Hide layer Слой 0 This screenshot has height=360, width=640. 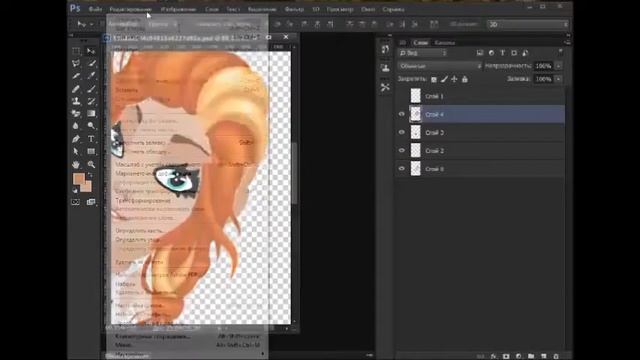point(402,169)
